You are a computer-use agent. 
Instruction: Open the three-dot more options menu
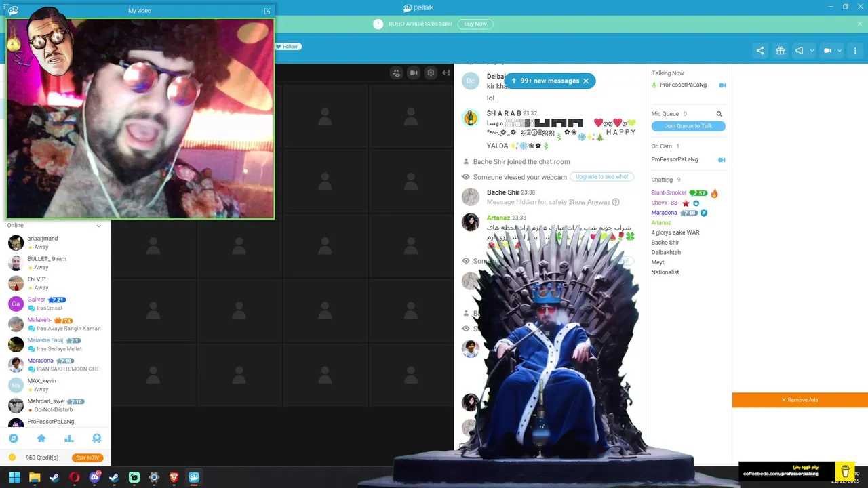coord(855,51)
